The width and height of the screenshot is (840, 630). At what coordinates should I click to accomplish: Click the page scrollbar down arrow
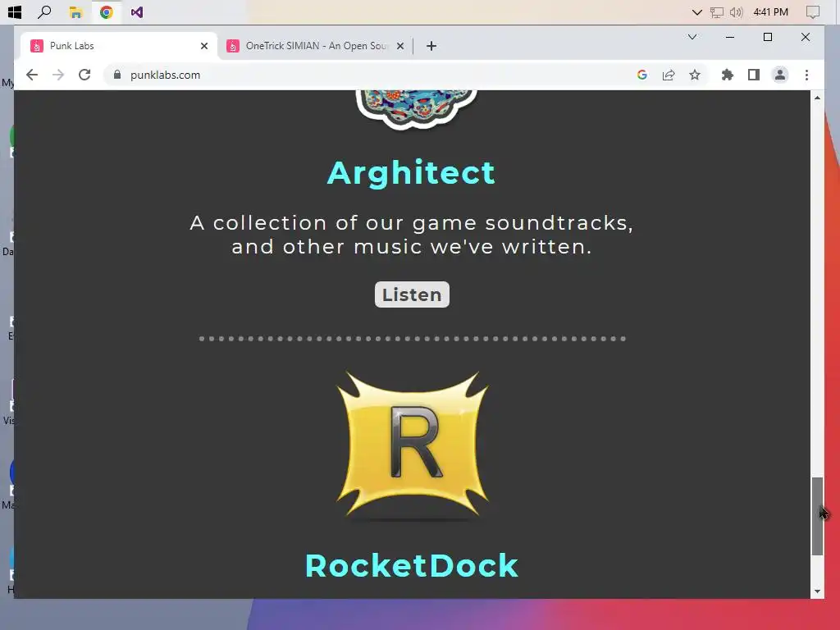click(x=817, y=592)
